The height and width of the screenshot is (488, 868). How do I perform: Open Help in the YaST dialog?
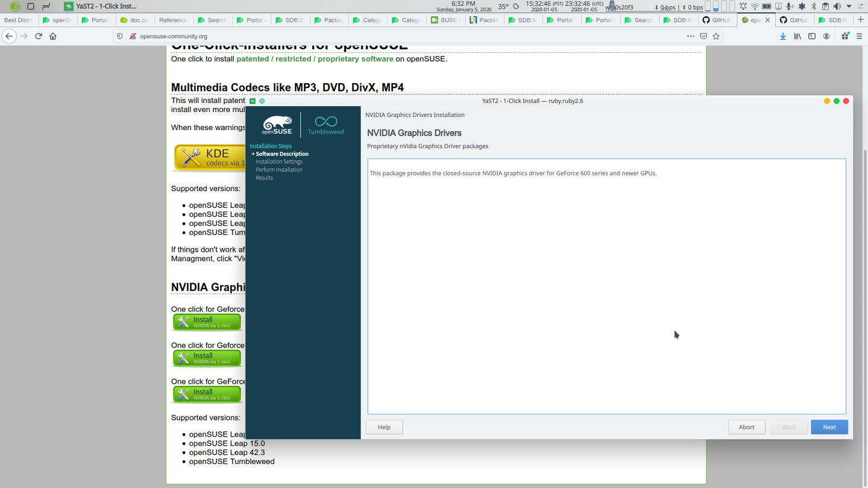[x=384, y=427]
